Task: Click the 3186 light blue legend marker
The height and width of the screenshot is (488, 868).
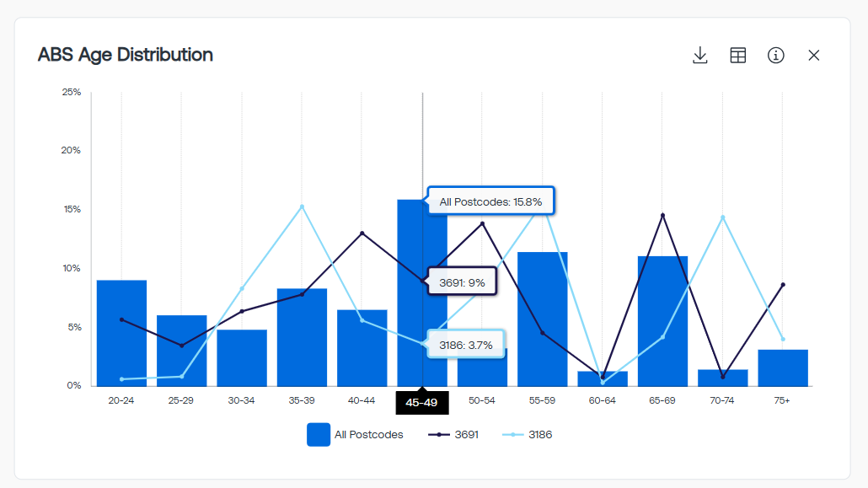Action: coord(512,435)
